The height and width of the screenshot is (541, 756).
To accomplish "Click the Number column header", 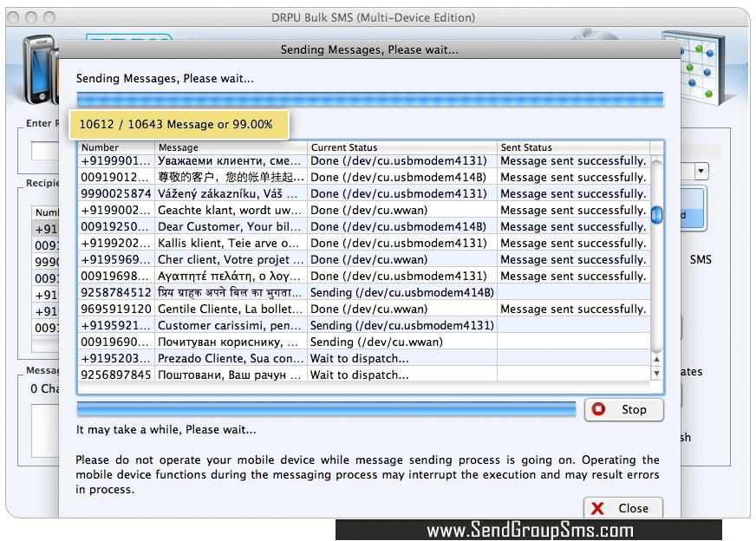I will click(116, 147).
